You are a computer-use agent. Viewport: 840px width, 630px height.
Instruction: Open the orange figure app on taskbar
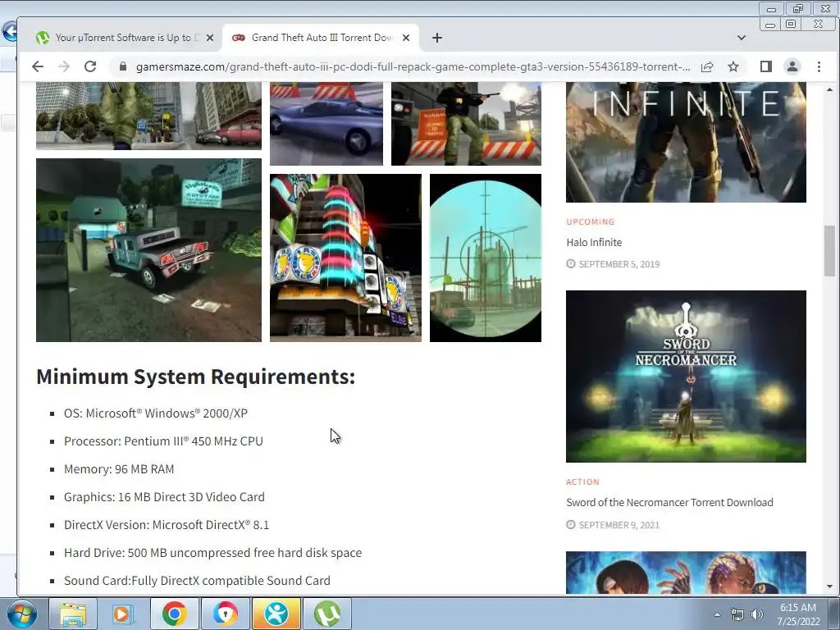276,614
